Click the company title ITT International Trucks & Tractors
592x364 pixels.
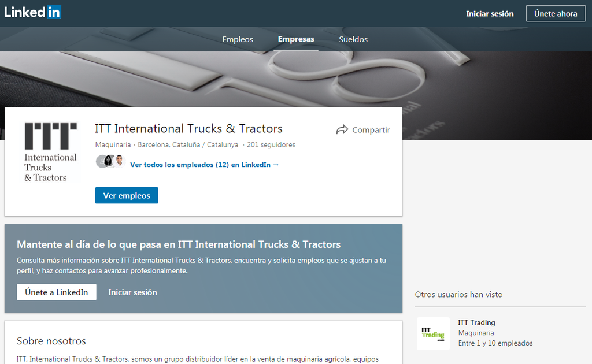click(188, 129)
